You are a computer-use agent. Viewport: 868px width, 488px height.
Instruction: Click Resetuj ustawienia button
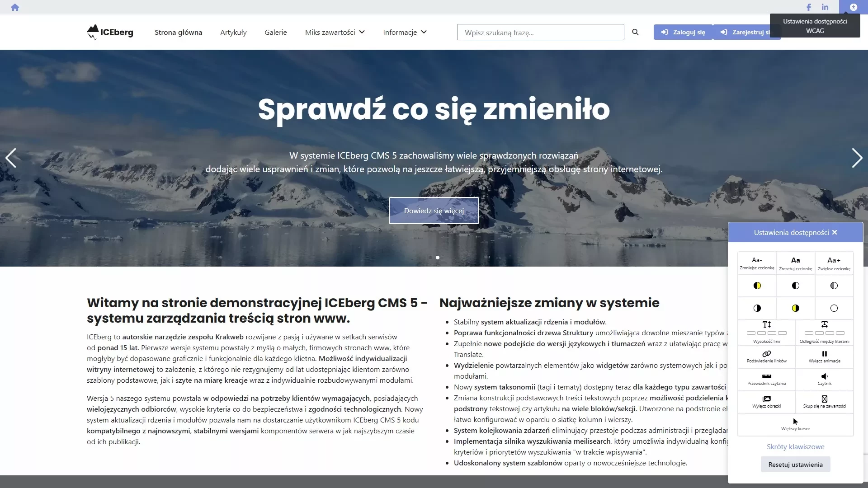(x=795, y=465)
